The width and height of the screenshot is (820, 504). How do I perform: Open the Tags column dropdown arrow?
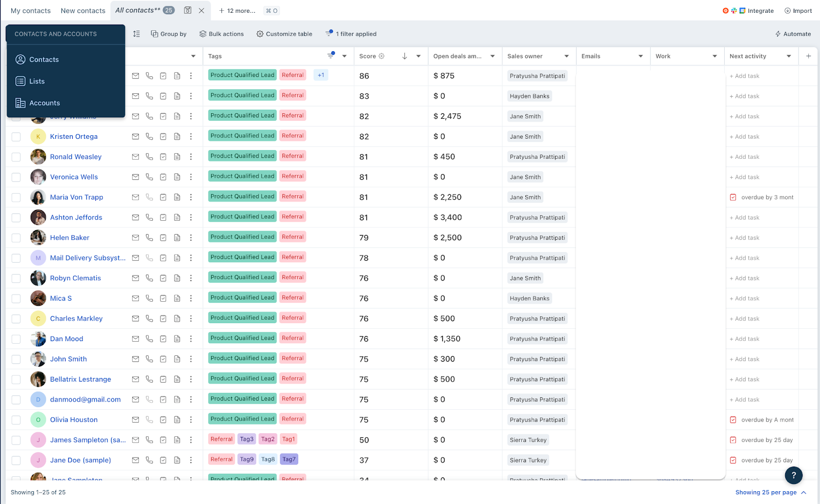click(x=344, y=56)
